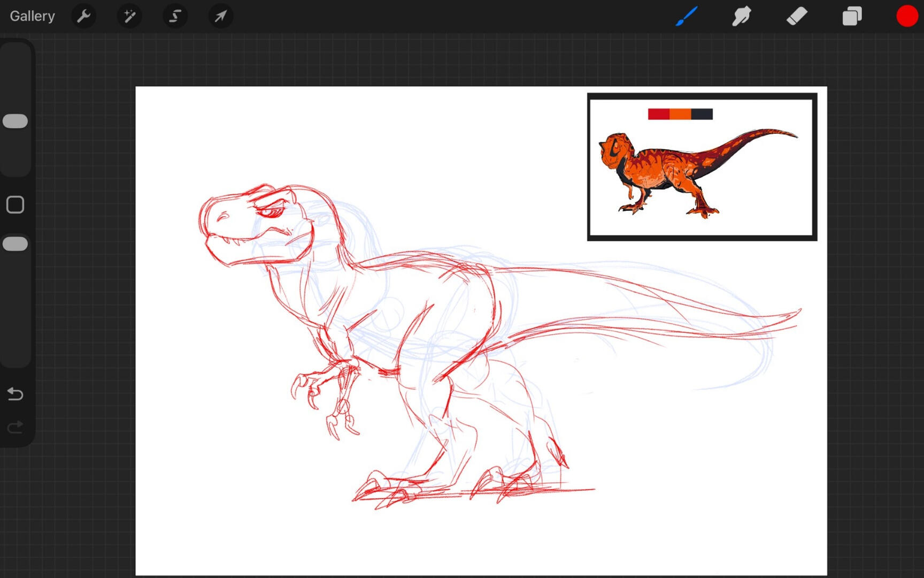
Task: Activate the Transform arrow tool
Action: point(220,16)
